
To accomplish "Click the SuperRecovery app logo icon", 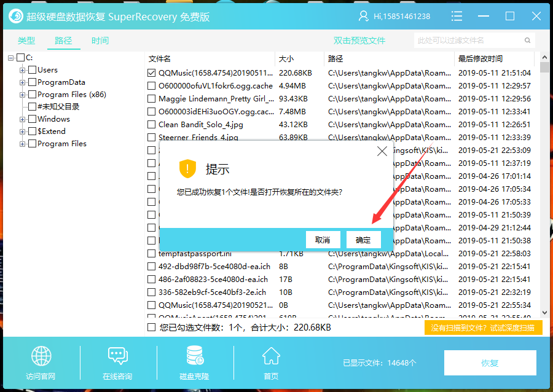I will tap(16, 16).
